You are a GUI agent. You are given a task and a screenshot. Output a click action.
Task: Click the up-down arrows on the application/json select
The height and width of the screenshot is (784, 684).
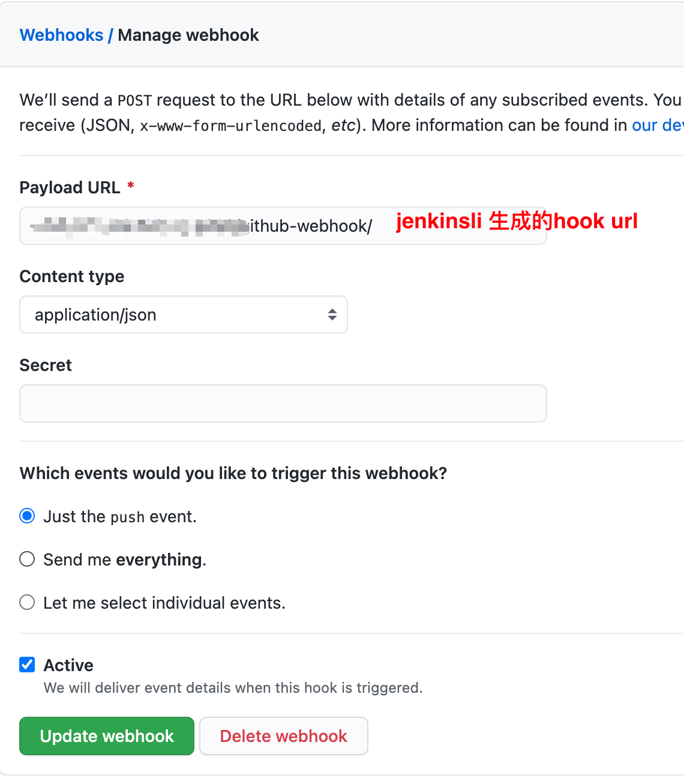point(332,315)
